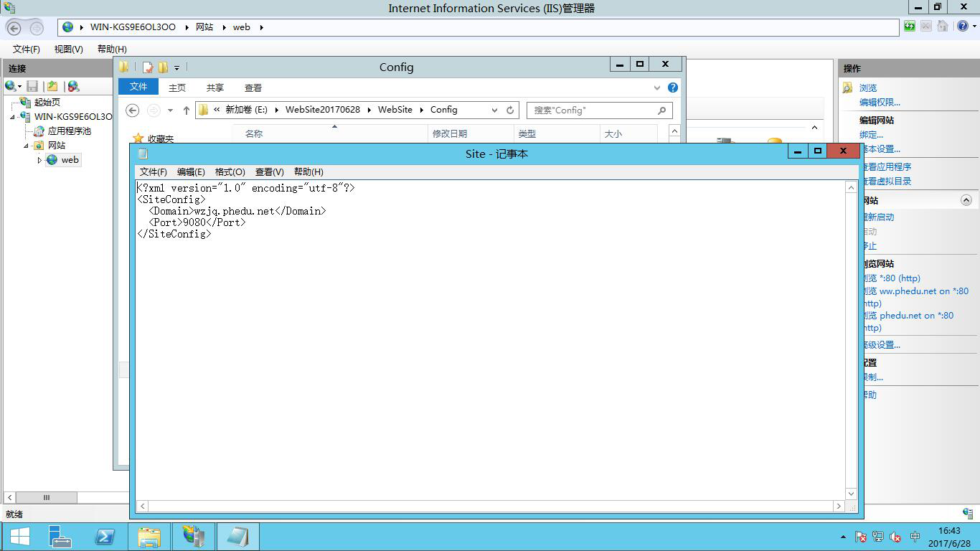Open the Explorer address bar history dropdown
Viewport: 980px width, 551px height.
point(494,110)
